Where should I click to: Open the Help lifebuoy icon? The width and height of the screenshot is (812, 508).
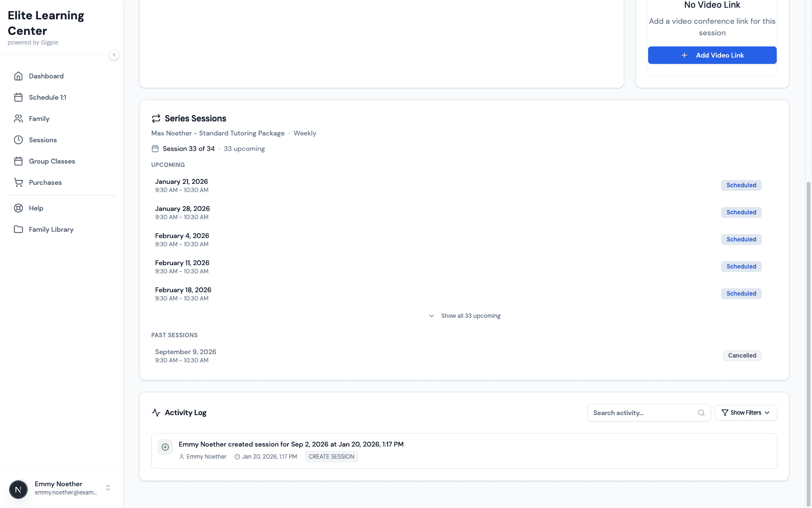tap(18, 208)
